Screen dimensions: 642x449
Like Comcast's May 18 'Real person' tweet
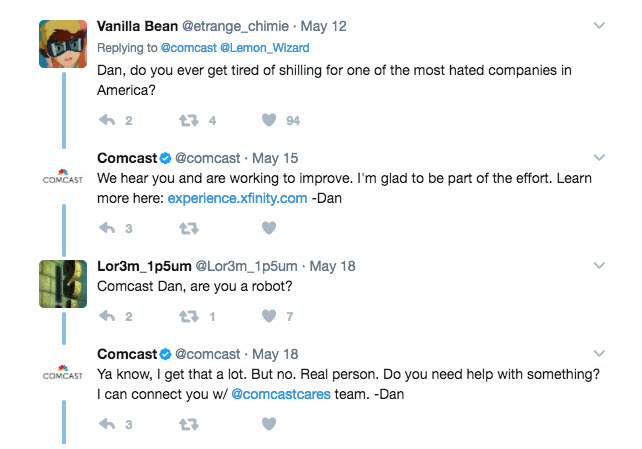[x=269, y=424]
